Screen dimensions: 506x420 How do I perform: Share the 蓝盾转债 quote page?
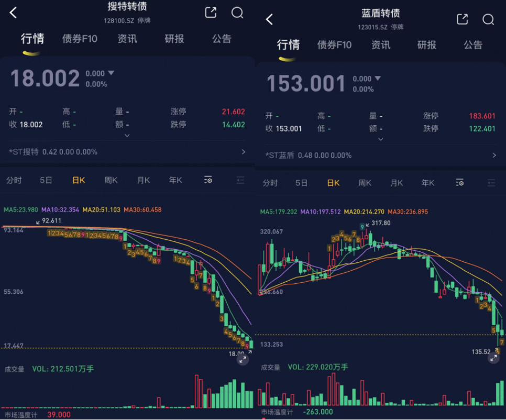coord(462,19)
